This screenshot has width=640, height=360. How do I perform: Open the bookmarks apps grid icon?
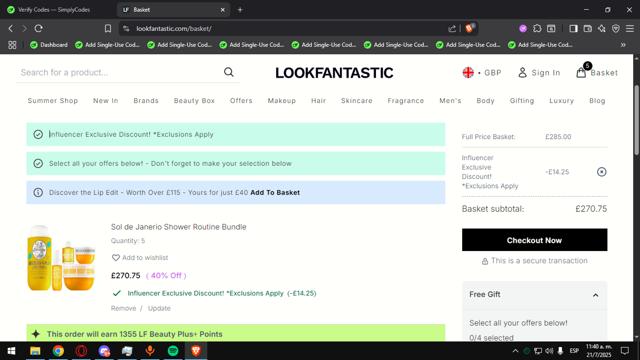(12, 45)
